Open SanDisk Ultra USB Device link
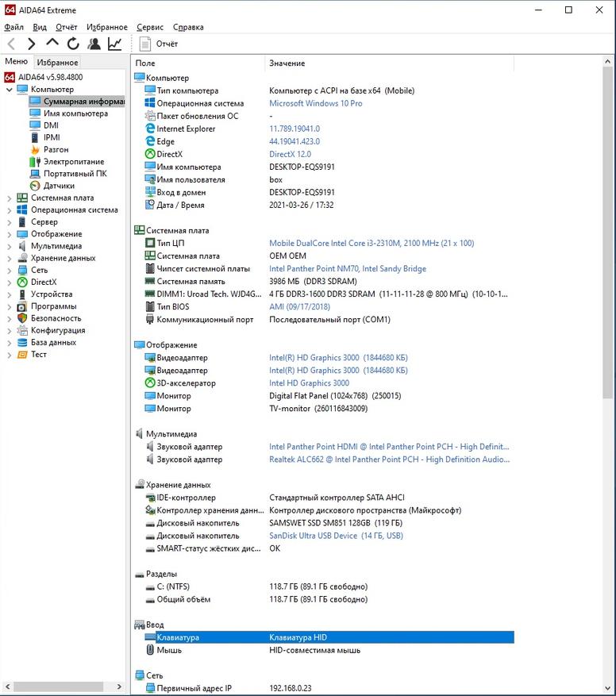The height and width of the screenshot is (696, 616). [337, 536]
